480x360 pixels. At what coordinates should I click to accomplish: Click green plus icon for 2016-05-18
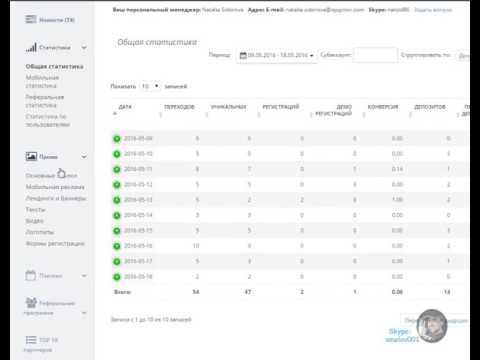click(117, 277)
